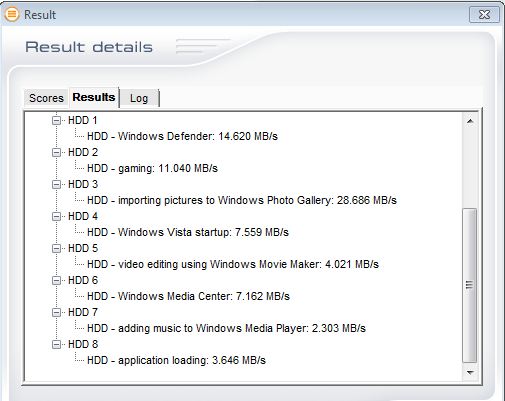Select the HDD gaming result entry

[152, 168]
